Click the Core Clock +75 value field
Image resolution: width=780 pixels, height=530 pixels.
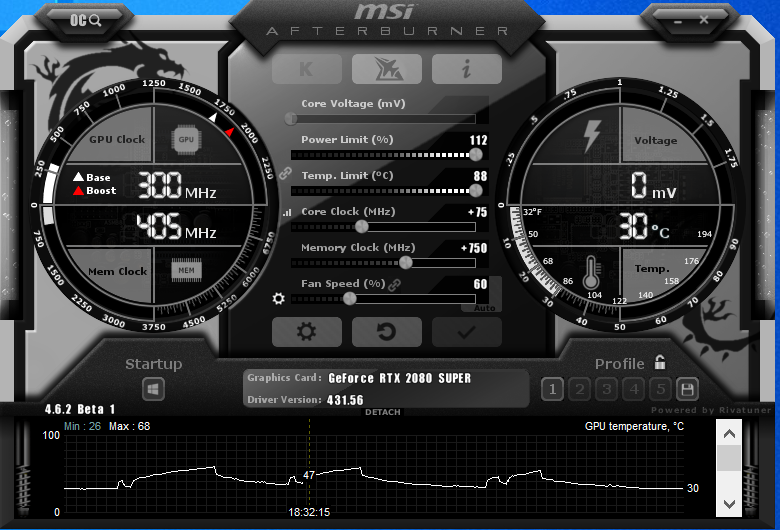(x=477, y=212)
